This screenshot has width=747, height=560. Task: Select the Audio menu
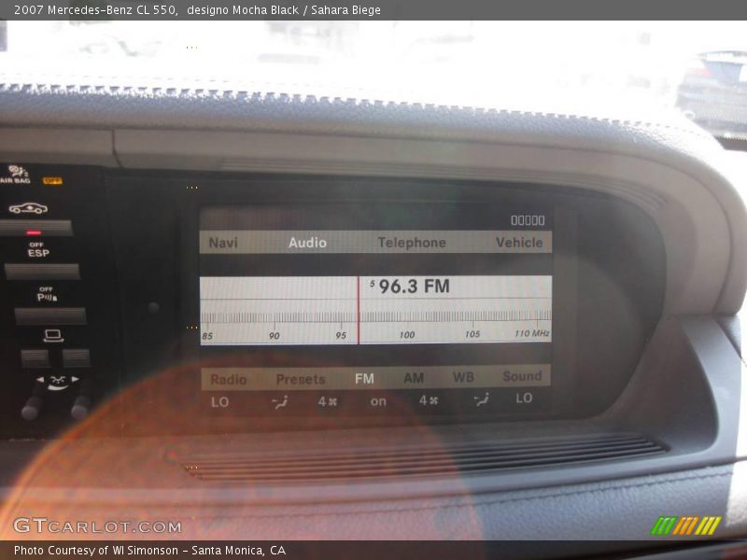pos(307,243)
